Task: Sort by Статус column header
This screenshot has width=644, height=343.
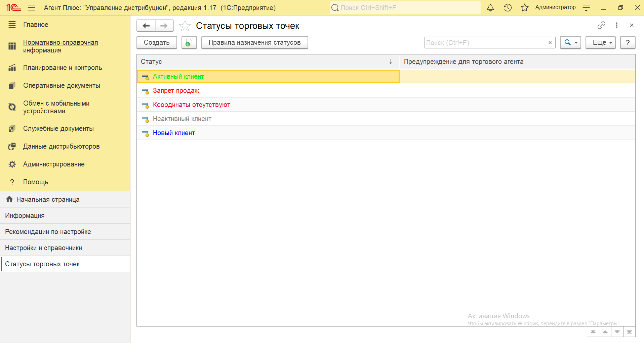Action: pos(268,62)
